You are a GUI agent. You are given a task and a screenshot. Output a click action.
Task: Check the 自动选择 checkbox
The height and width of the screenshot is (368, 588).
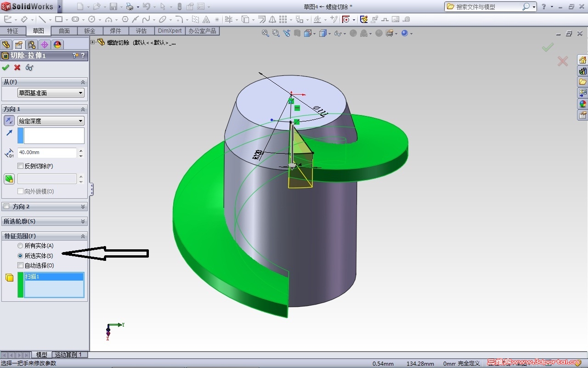click(x=20, y=265)
